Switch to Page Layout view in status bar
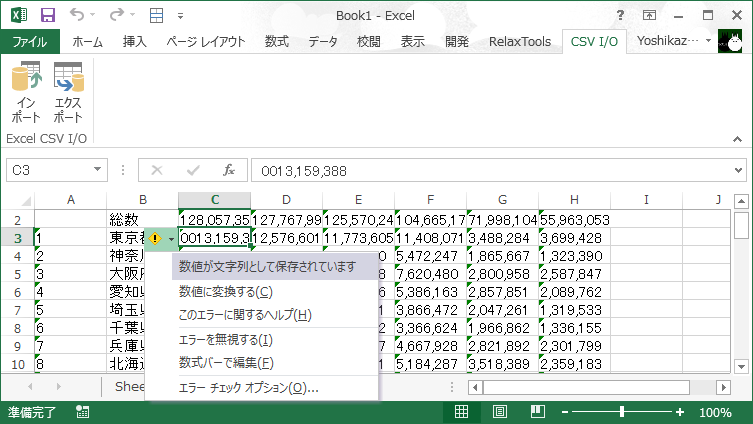753x424 pixels. (x=499, y=412)
